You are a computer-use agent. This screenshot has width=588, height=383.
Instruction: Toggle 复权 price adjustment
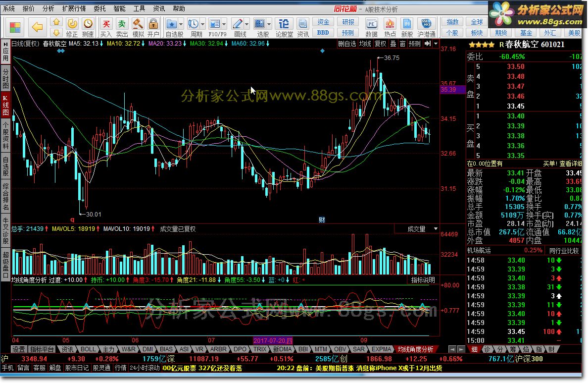click(380, 44)
